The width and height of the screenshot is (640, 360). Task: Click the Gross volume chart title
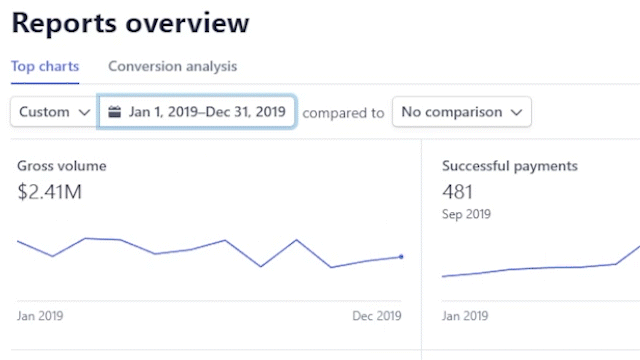pyautogui.click(x=62, y=166)
